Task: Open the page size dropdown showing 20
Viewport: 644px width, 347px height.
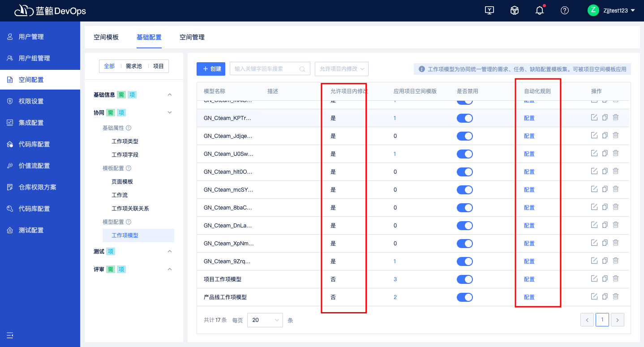Action: (x=265, y=320)
